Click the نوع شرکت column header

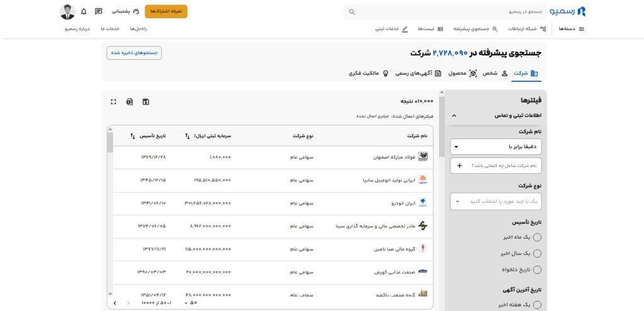click(303, 136)
